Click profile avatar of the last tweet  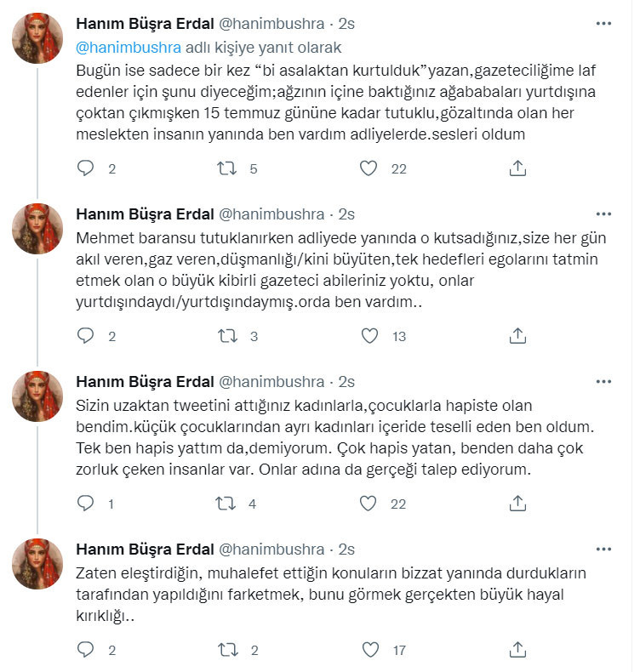point(37,563)
